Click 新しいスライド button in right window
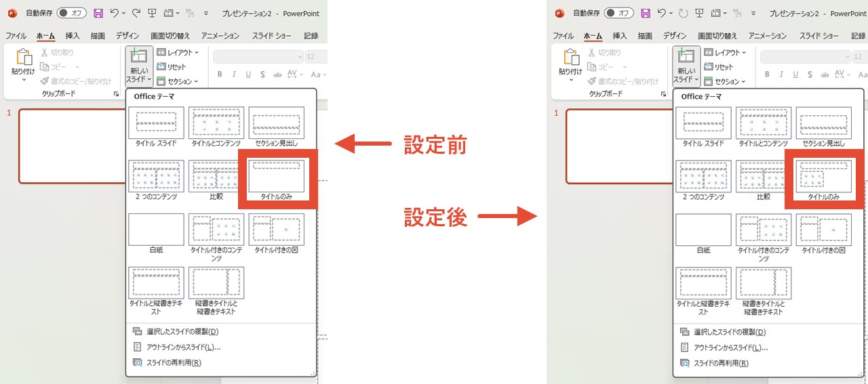This screenshot has height=384, width=868. (686, 66)
